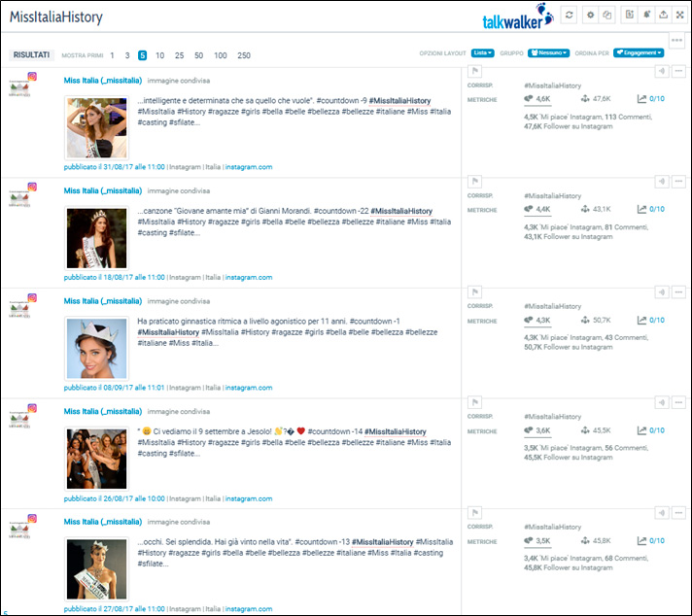Click megaphone icon on countdown -22 post

[662, 181]
